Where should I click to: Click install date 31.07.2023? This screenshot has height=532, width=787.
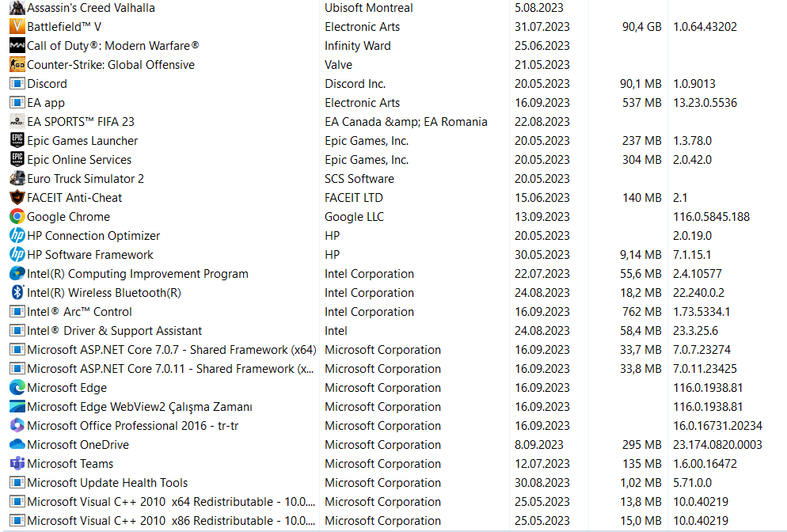click(542, 27)
